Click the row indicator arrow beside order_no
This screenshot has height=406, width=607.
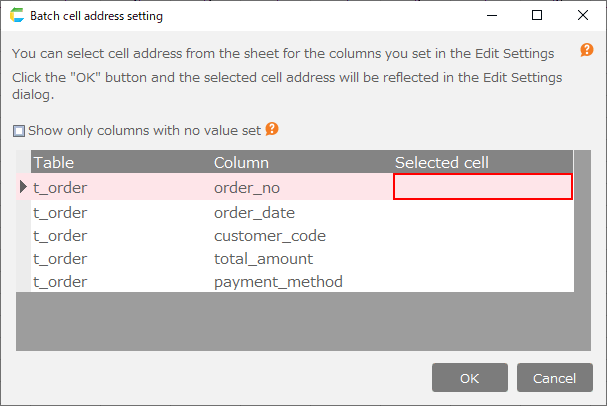point(24,186)
